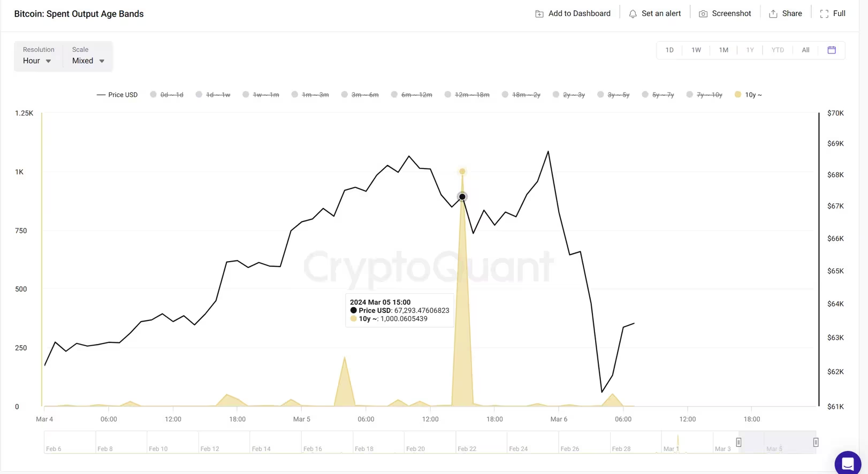This screenshot has height=474, width=868.
Task: Open the calendar date picker icon
Action: 832,50
